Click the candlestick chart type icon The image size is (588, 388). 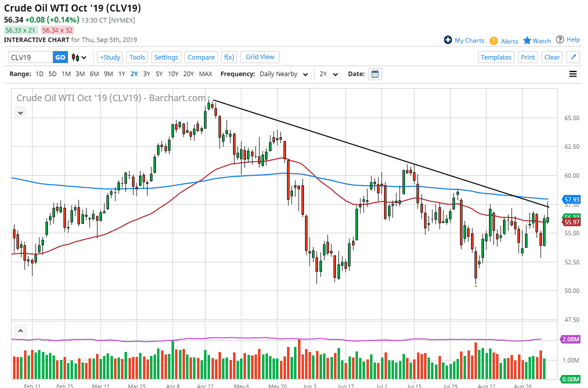coord(76,57)
